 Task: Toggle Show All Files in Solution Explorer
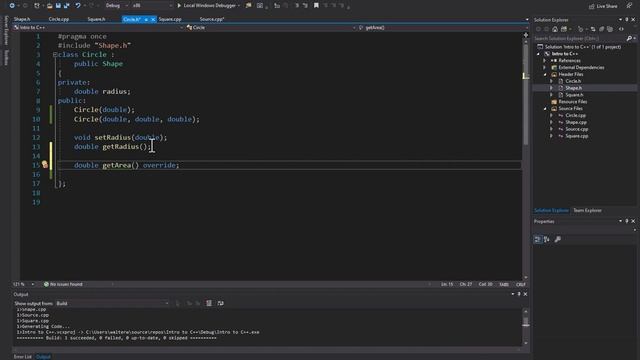610,29
